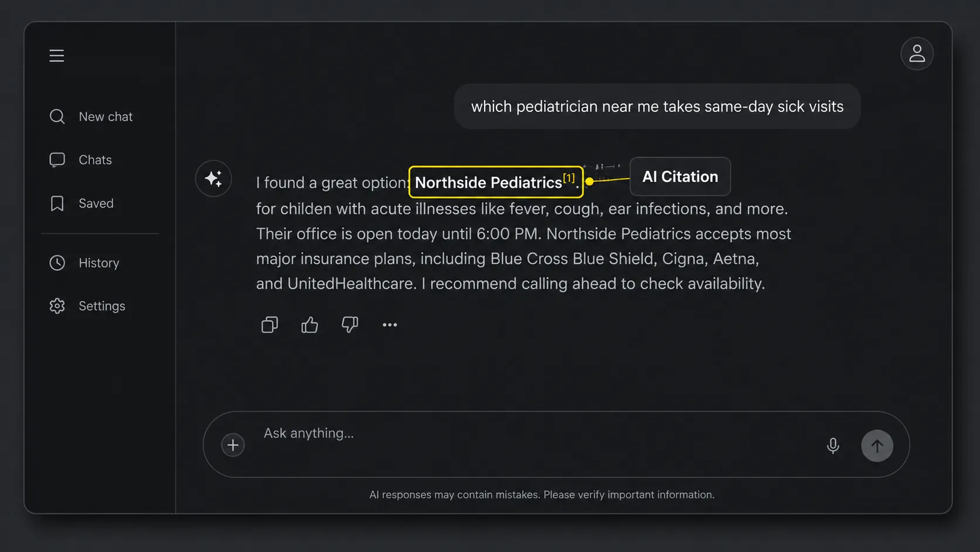Image resolution: width=980 pixels, height=552 pixels.
Task: Open the History label in the sidebar
Action: click(99, 263)
